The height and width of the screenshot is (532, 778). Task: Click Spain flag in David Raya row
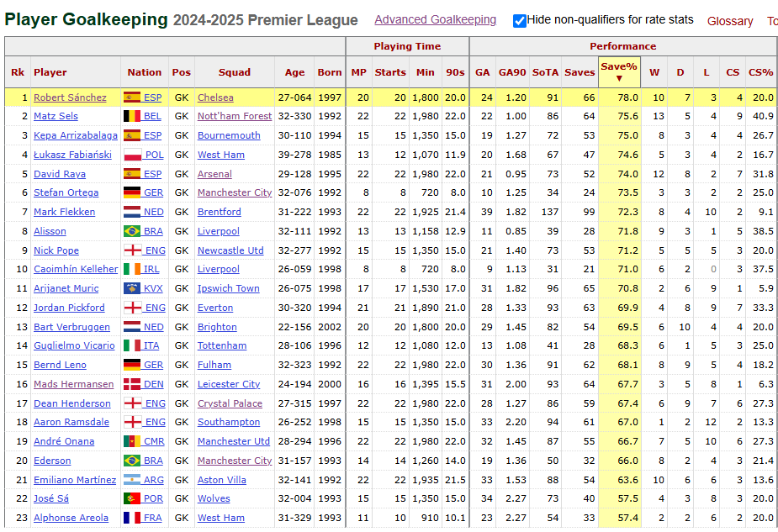[x=132, y=174]
